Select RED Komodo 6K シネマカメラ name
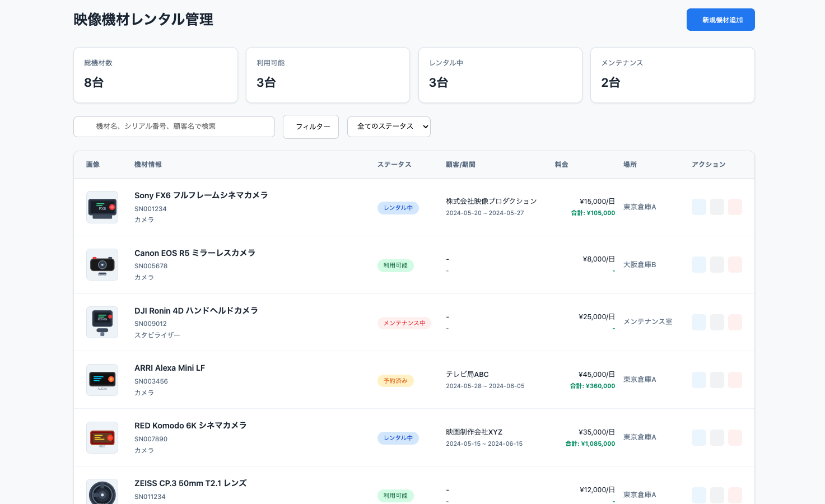The image size is (825, 504). pos(190,426)
